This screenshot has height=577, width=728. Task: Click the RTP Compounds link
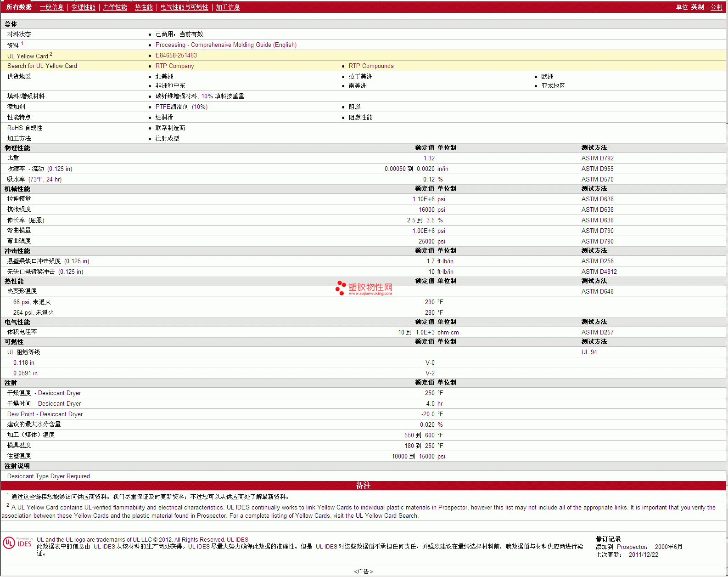tap(371, 66)
